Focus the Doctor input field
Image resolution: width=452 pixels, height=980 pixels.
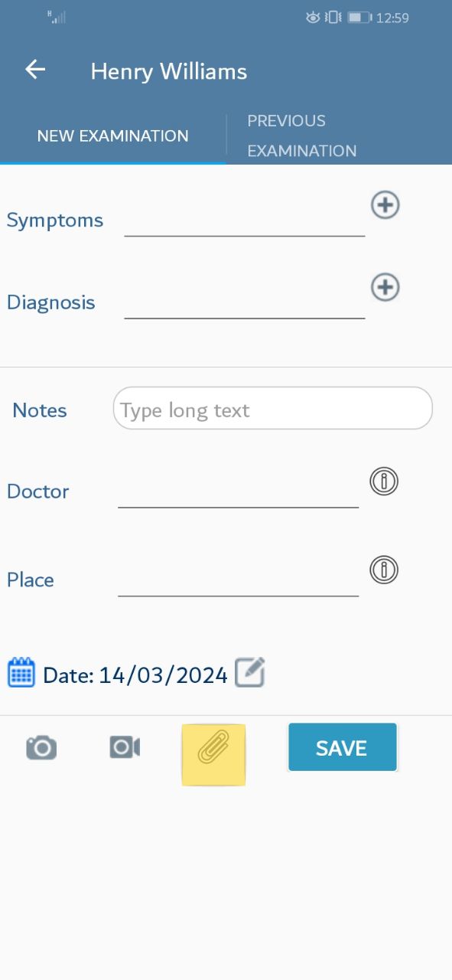tap(239, 492)
